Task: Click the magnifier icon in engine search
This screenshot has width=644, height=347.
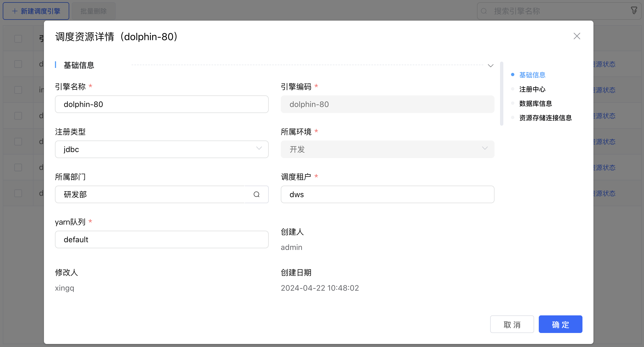Action: point(484,11)
